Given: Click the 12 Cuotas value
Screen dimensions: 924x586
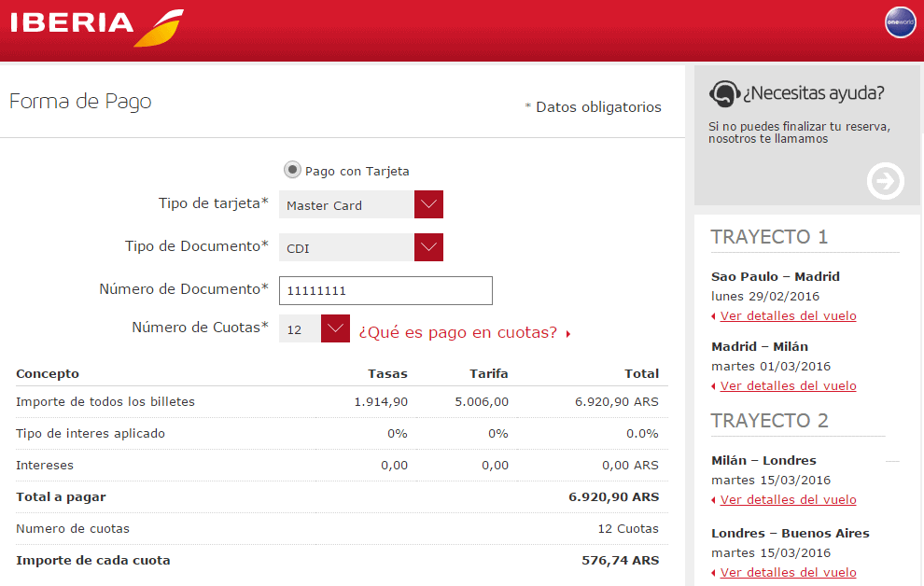Looking at the screenshot, I should pos(628,528).
